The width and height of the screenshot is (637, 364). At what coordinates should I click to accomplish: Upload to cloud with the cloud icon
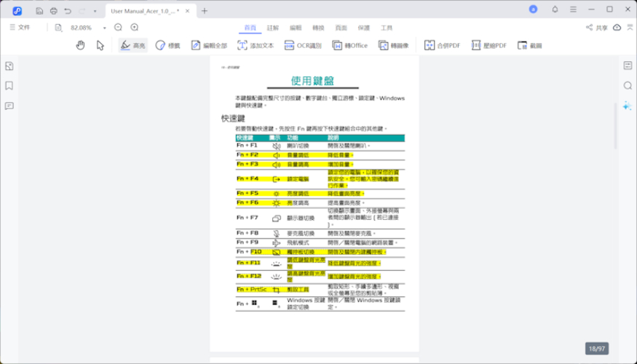(617, 28)
